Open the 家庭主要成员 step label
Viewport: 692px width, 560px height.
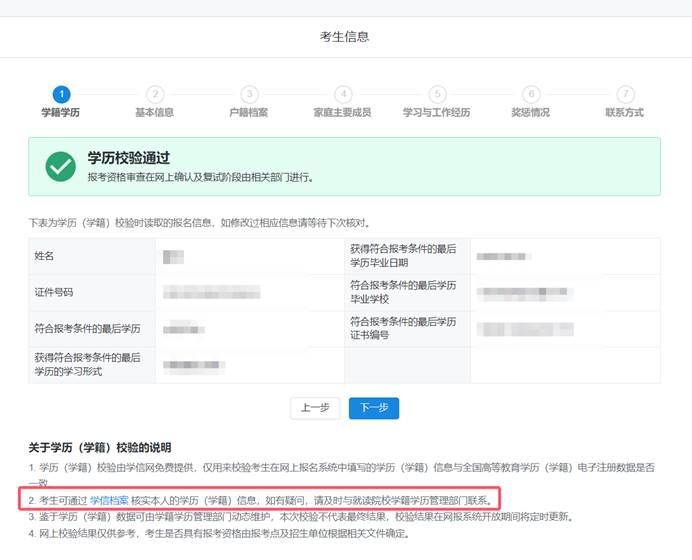[x=343, y=113]
